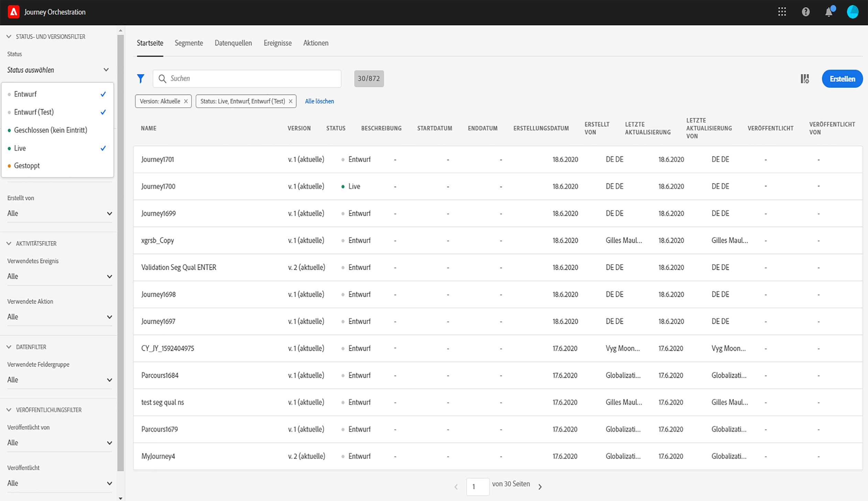
Task: Toggle the blue filter funnel icon
Action: pyautogui.click(x=140, y=79)
